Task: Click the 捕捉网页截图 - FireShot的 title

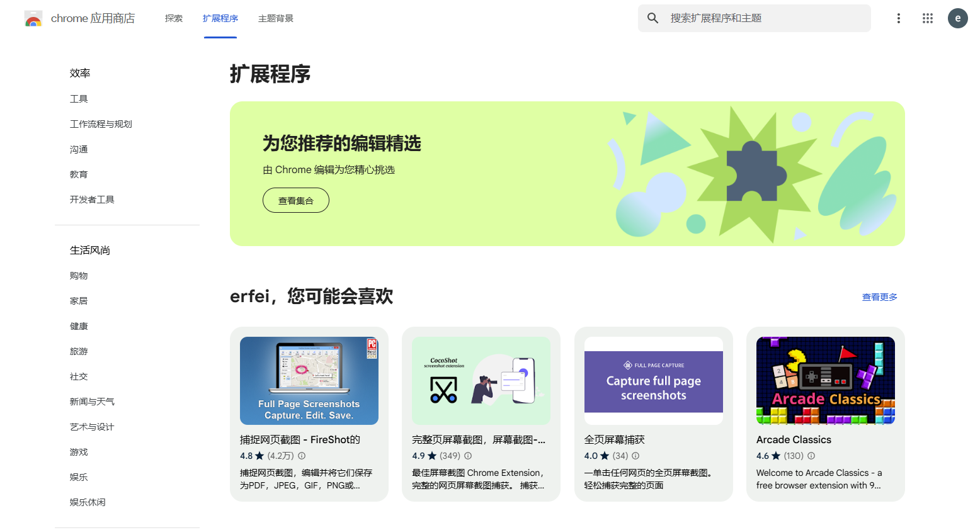Action: click(300, 439)
